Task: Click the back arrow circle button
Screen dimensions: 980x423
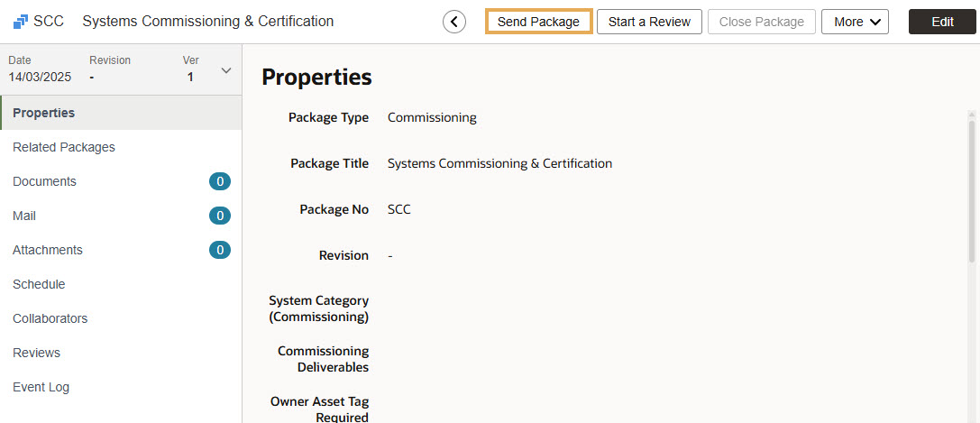Action: [x=454, y=22]
